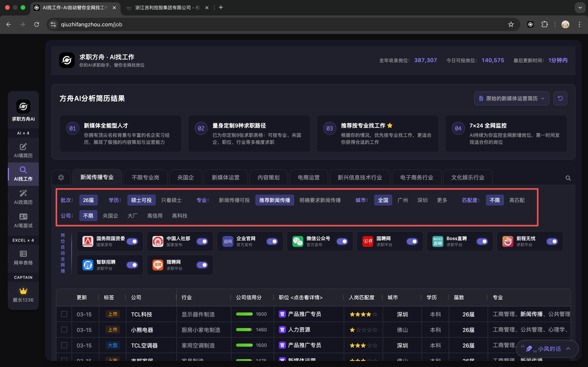This screenshot has width=588, height=367.
Task: Click the settings gear beside the 新闻传播专业 tab
Action: point(61,178)
